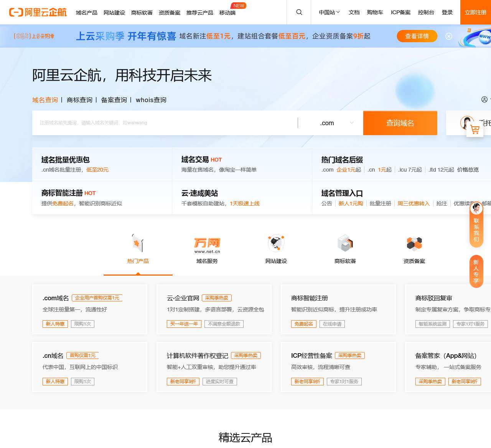
Task: Open the 计算机软件著作权登记 product card
Action: (214, 367)
